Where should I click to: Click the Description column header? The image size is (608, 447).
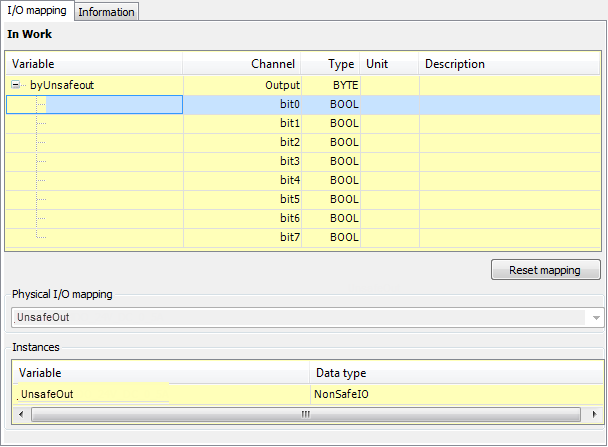454,64
